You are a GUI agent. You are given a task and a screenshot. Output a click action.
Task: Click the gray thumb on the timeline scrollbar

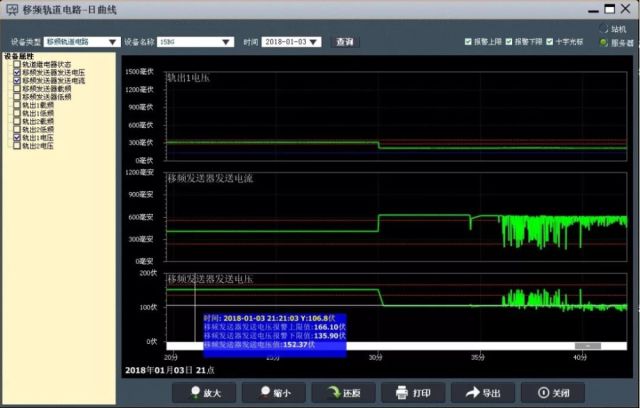click(x=588, y=346)
